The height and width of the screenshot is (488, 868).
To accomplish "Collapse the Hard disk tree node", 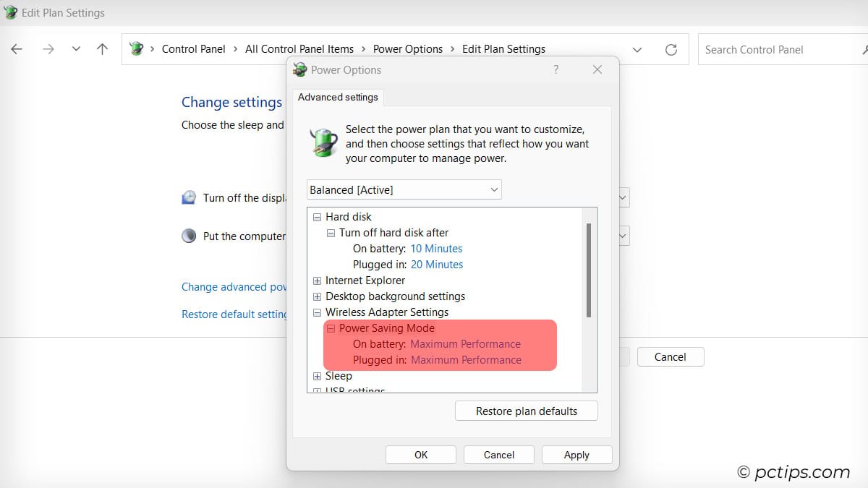I will tap(317, 217).
